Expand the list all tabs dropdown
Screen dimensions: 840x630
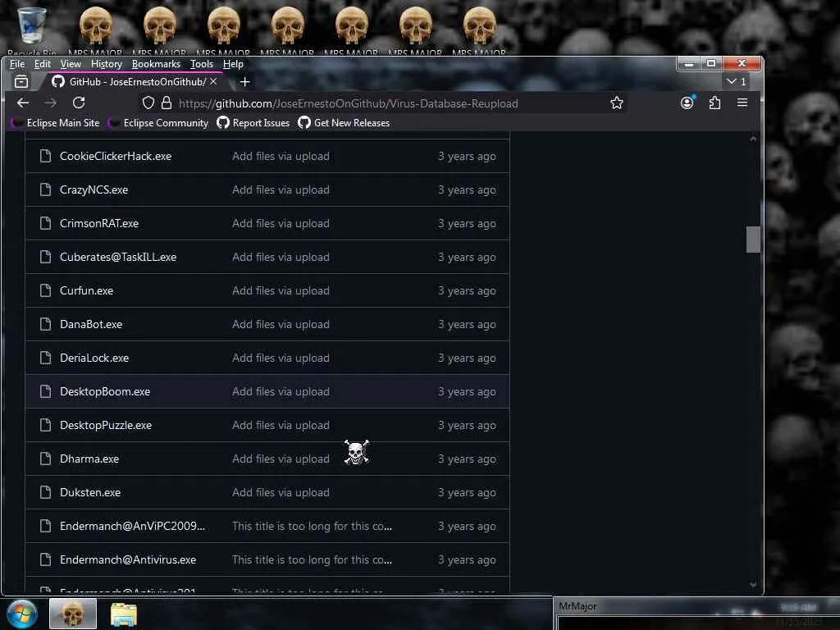pos(736,81)
